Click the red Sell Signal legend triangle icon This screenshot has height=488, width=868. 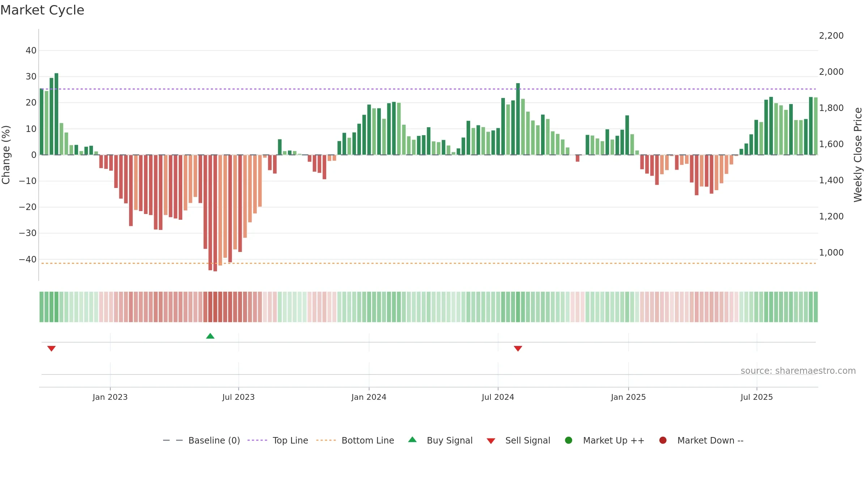click(x=491, y=441)
